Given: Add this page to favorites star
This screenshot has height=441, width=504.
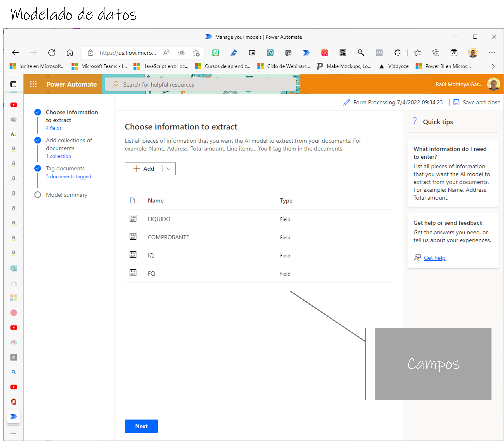Looking at the screenshot, I should pos(196,53).
